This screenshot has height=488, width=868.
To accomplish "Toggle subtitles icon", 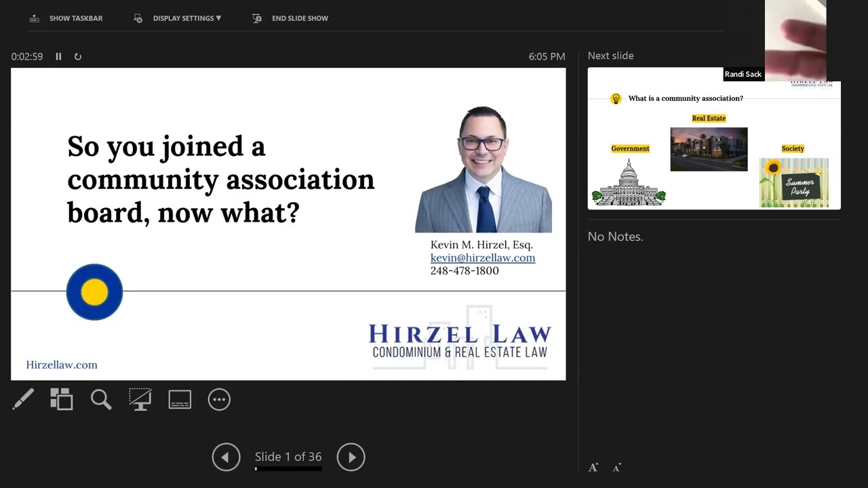I will click(x=180, y=399).
